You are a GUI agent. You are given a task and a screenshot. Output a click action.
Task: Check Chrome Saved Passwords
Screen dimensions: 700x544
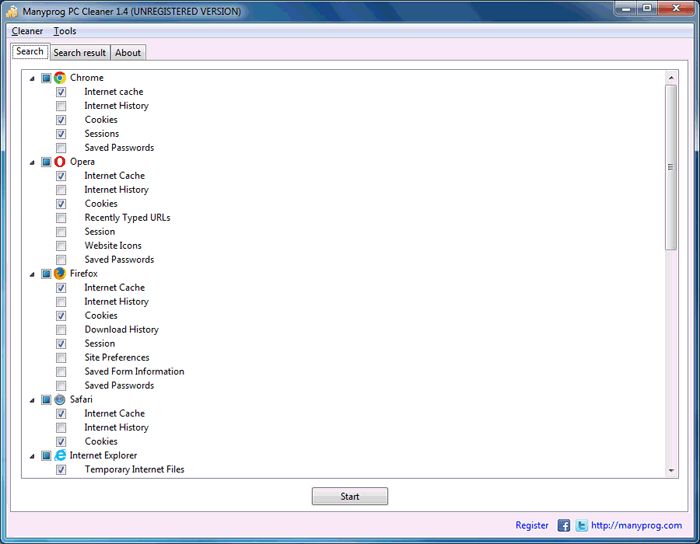61,148
